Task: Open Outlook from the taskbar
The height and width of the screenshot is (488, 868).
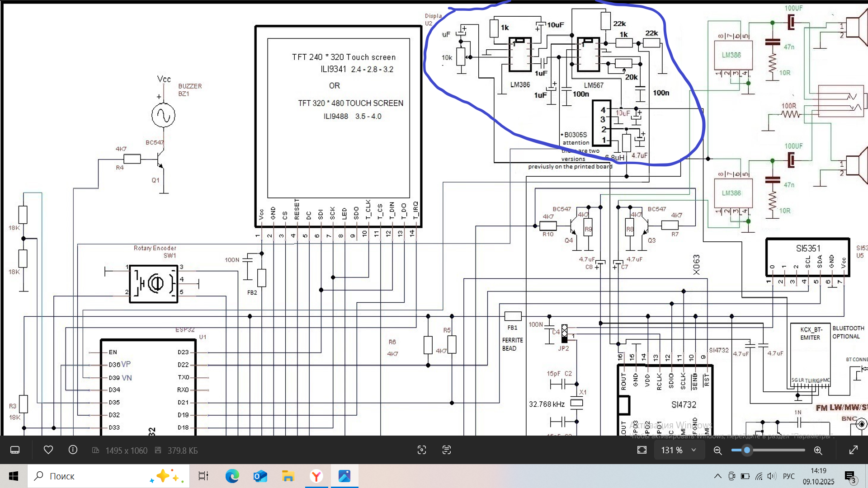Action: point(260,476)
